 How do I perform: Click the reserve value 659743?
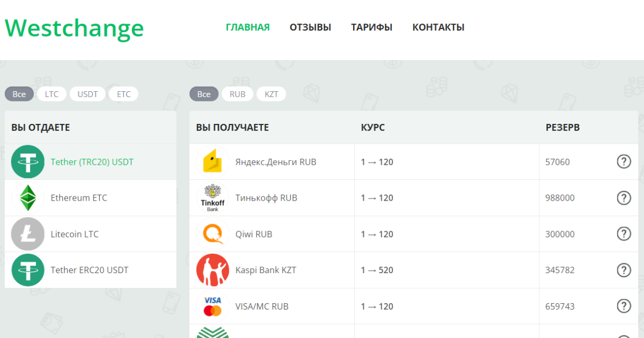(560, 306)
